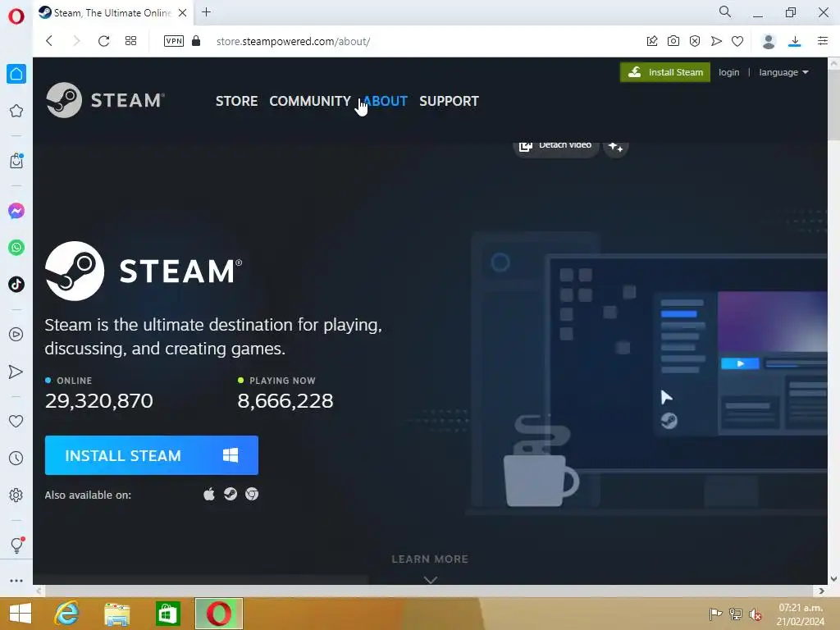Open the STORE menu
The image size is (840, 630).
(x=236, y=101)
